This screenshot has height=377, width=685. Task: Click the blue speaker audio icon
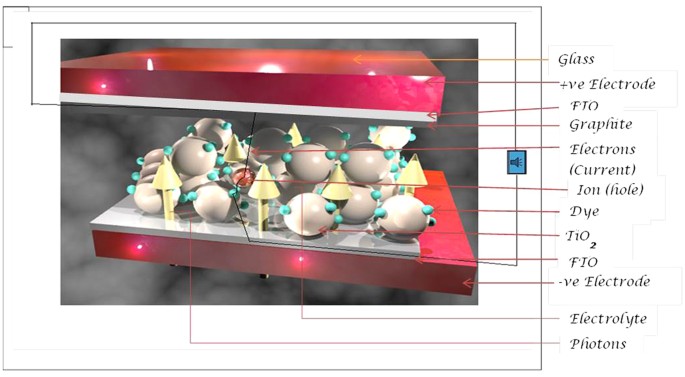516,162
